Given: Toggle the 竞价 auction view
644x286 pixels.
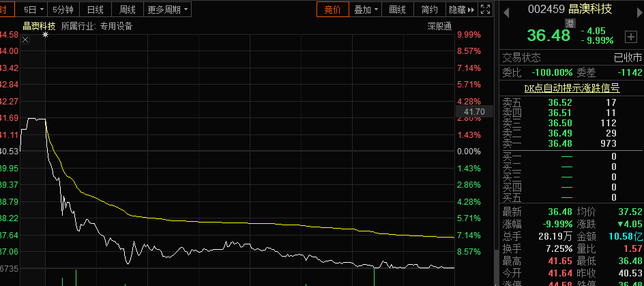Looking at the screenshot, I should coord(332,10).
